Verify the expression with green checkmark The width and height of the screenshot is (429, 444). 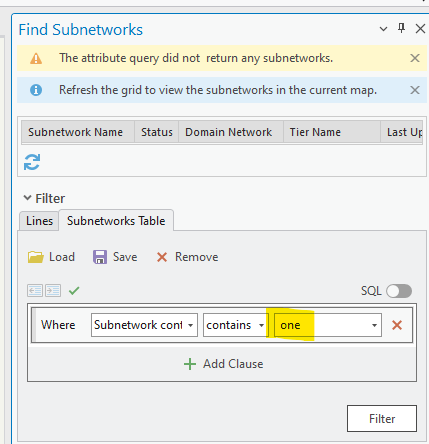(x=74, y=291)
